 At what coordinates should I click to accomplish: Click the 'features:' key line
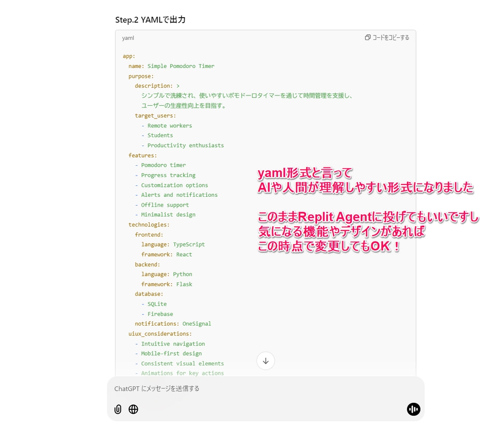pos(143,155)
